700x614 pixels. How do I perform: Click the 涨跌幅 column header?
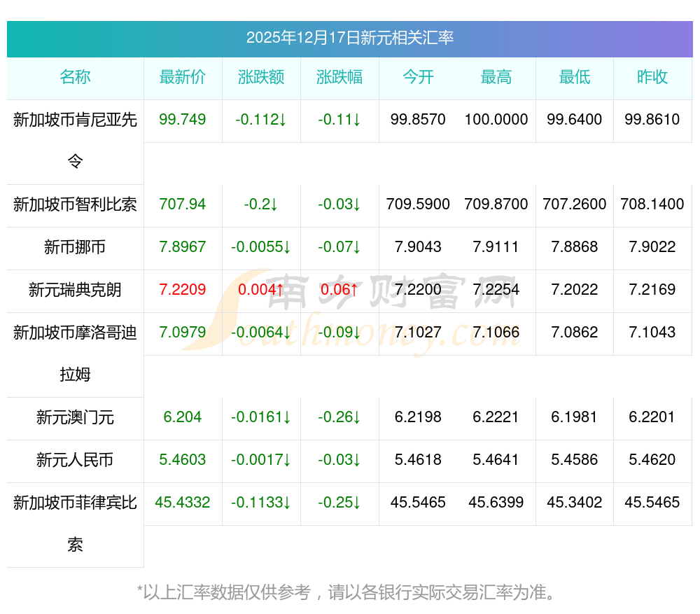coord(339,78)
